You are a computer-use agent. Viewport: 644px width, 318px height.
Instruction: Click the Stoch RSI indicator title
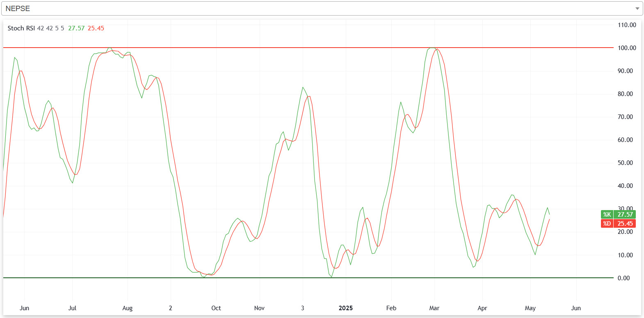click(21, 28)
